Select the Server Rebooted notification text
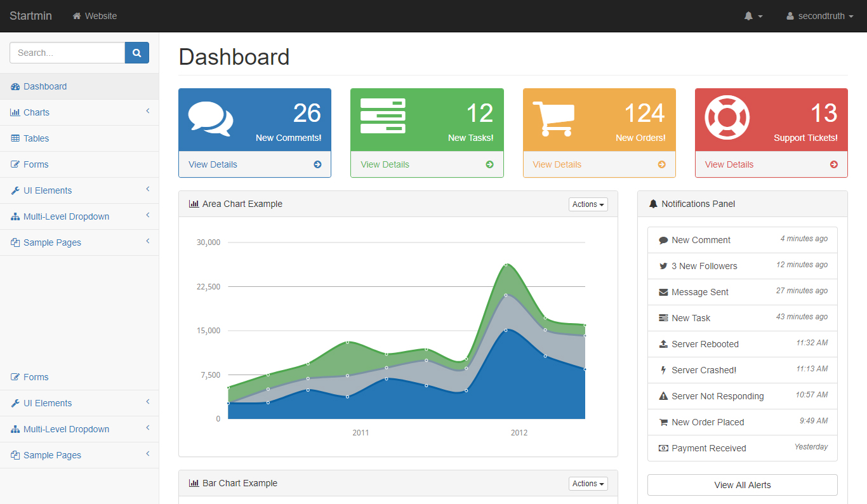 705,344
